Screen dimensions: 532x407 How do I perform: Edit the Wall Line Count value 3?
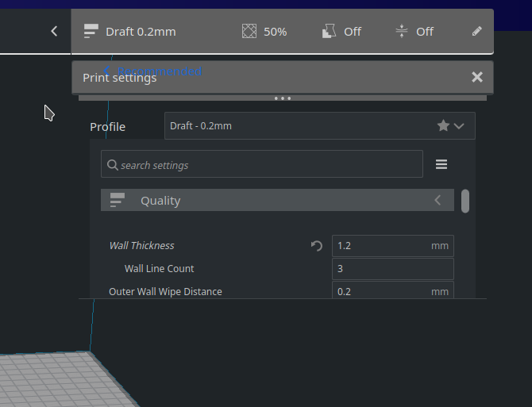[392, 269]
